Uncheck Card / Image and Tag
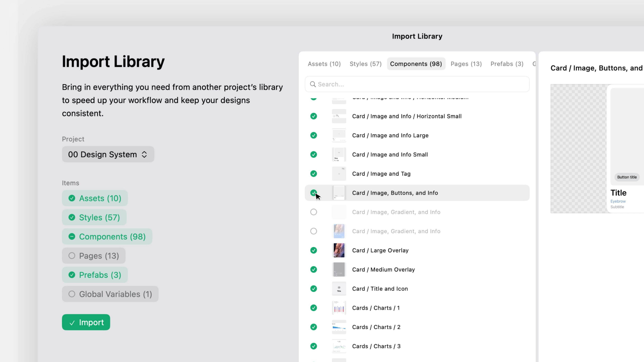Screen dimensions: 644x362 pos(313,174)
